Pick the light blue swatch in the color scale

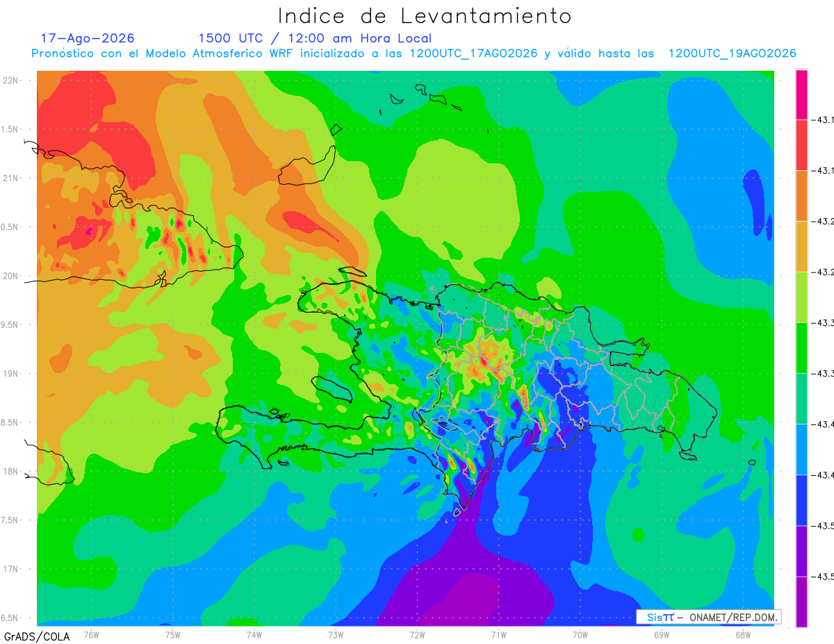pyautogui.click(x=801, y=449)
